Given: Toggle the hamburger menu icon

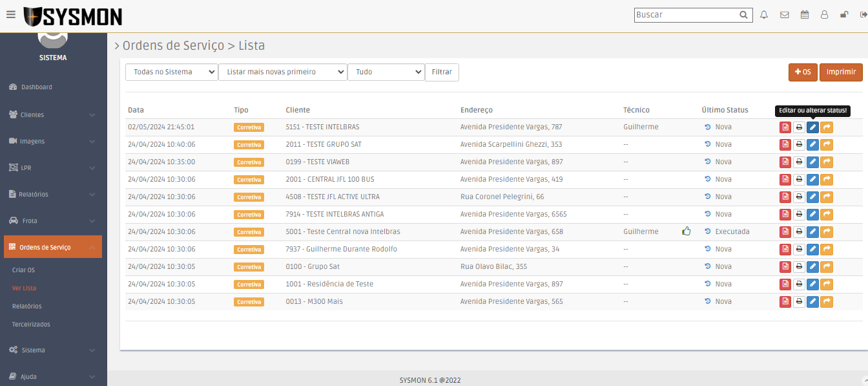Looking at the screenshot, I should (10, 15).
